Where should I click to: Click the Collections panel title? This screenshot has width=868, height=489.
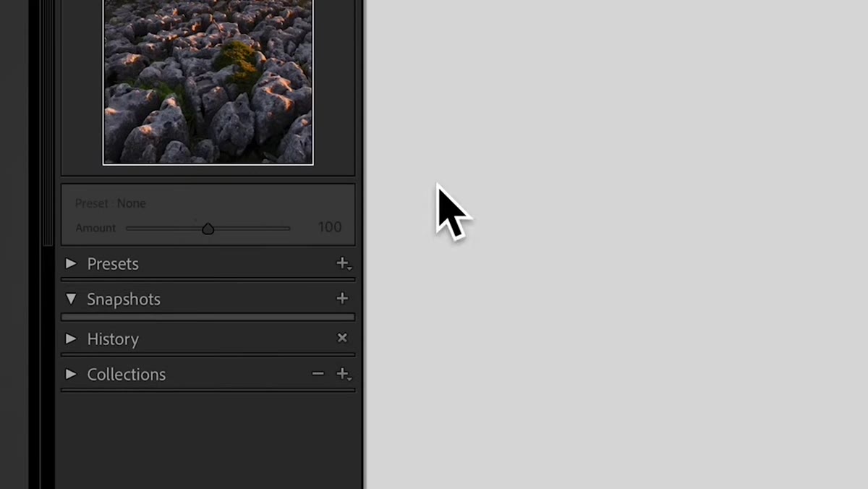[127, 375]
